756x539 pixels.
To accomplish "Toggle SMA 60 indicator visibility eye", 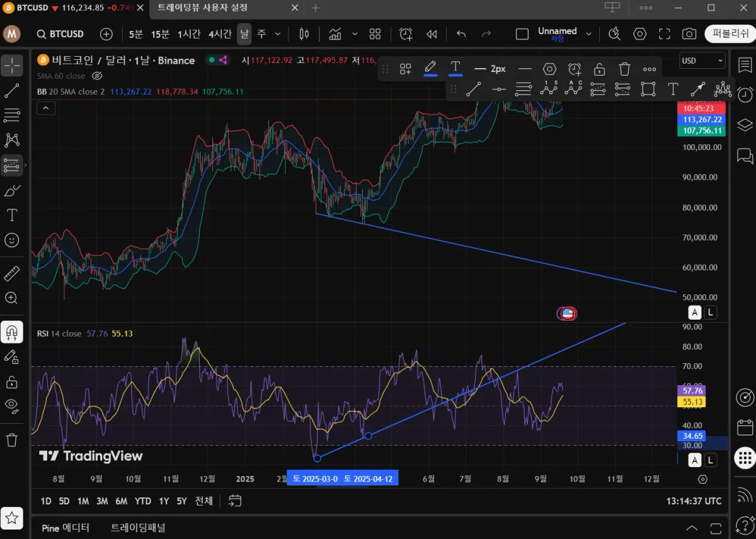I will point(97,76).
